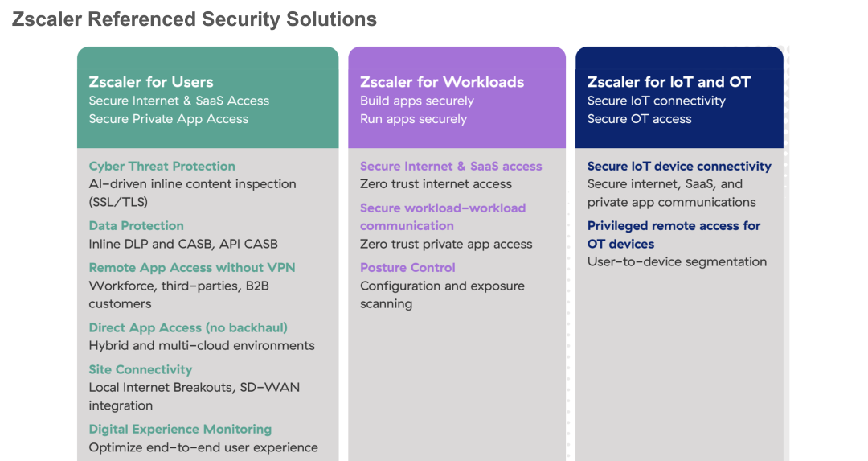The image size is (868, 461).
Task: Click purple Secure Internet & SaaS access heading
Action: [x=451, y=167]
